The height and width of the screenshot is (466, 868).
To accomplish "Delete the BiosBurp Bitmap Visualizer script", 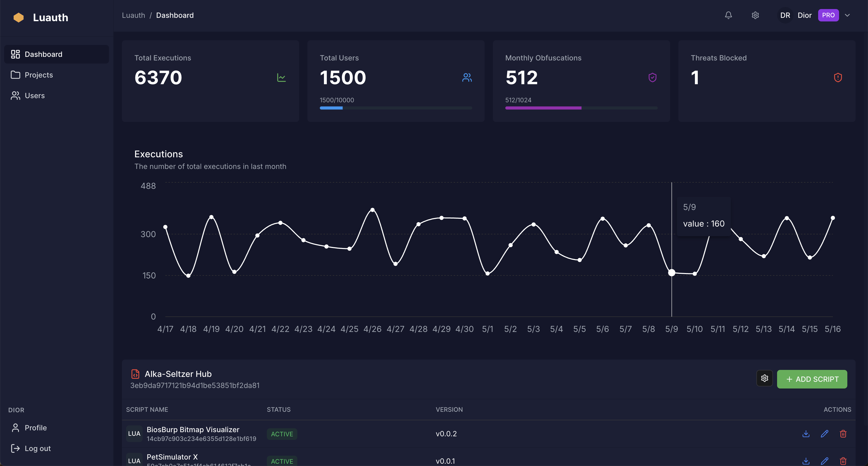I will click(x=843, y=434).
